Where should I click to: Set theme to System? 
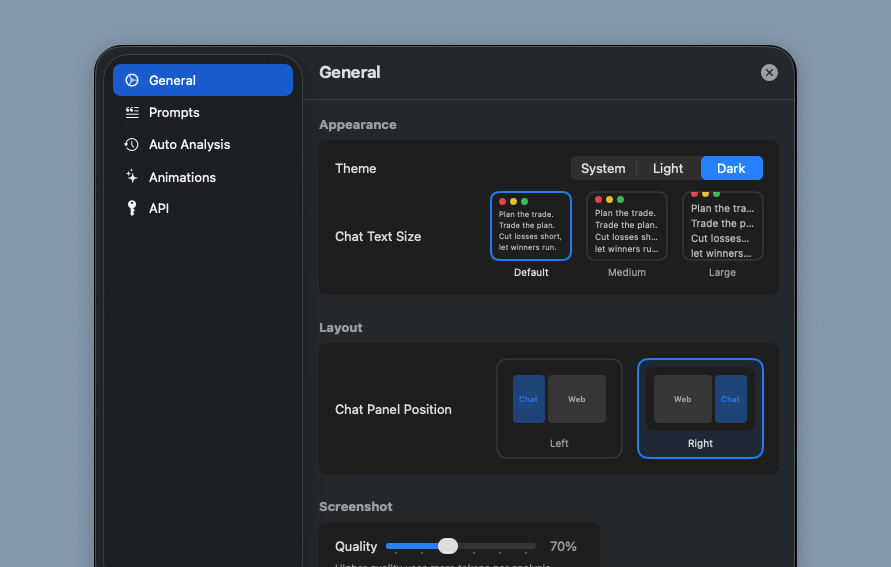coord(603,168)
